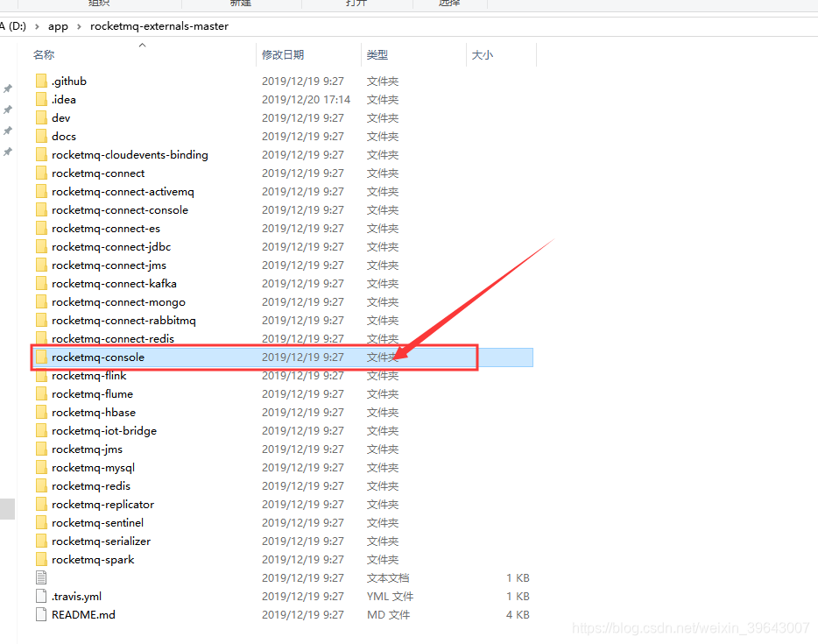
Task: Sort by 修改日期 column header
Action: point(283,55)
